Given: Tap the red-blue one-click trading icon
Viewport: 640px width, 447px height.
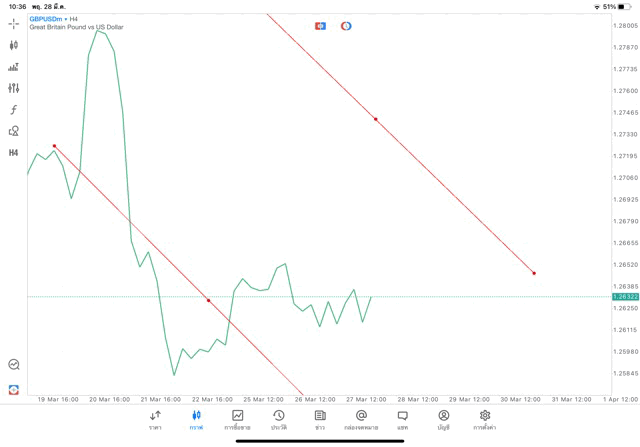Looking at the screenshot, I should pos(320,25).
